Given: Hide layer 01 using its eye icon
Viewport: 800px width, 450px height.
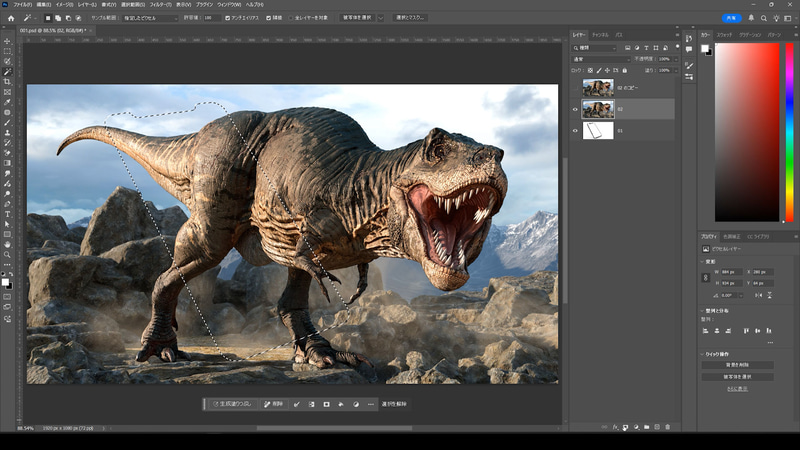Looking at the screenshot, I should (x=575, y=131).
